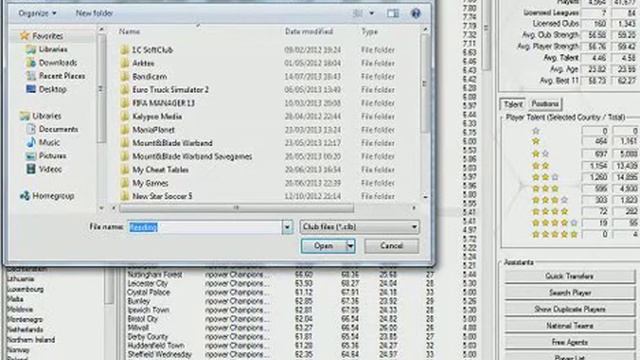
Task: Click the Open button
Action: (x=323, y=246)
